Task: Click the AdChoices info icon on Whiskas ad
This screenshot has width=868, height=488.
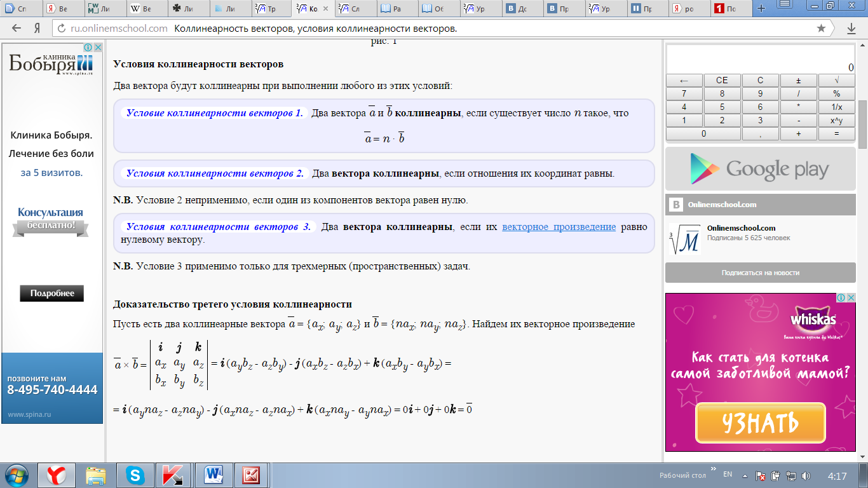Action: pyautogui.click(x=842, y=297)
